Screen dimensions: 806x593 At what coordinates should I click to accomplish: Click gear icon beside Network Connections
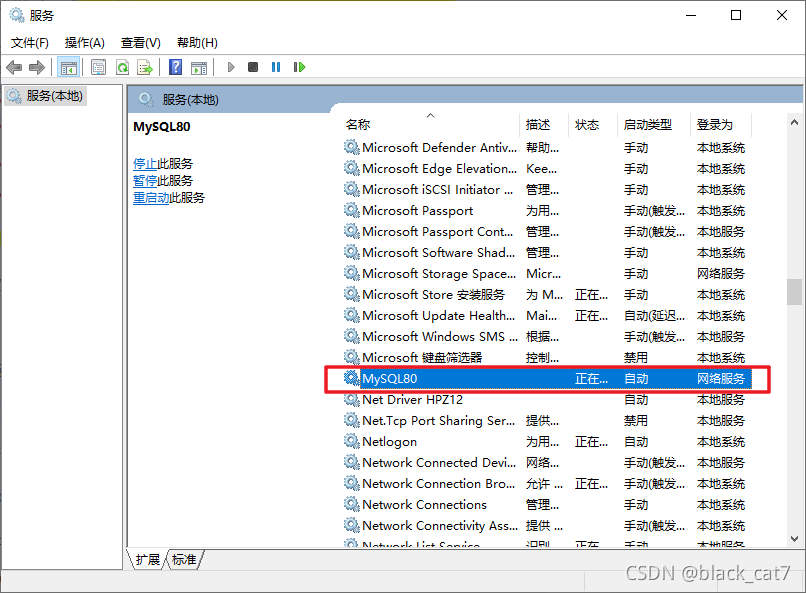pos(352,505)
